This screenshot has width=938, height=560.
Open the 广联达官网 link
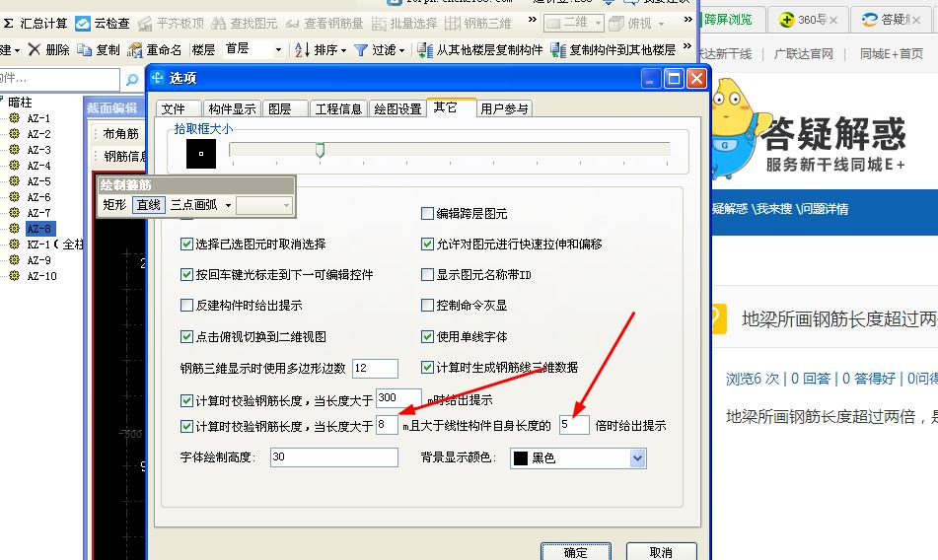pyautogui.click(x=804, y=54)
